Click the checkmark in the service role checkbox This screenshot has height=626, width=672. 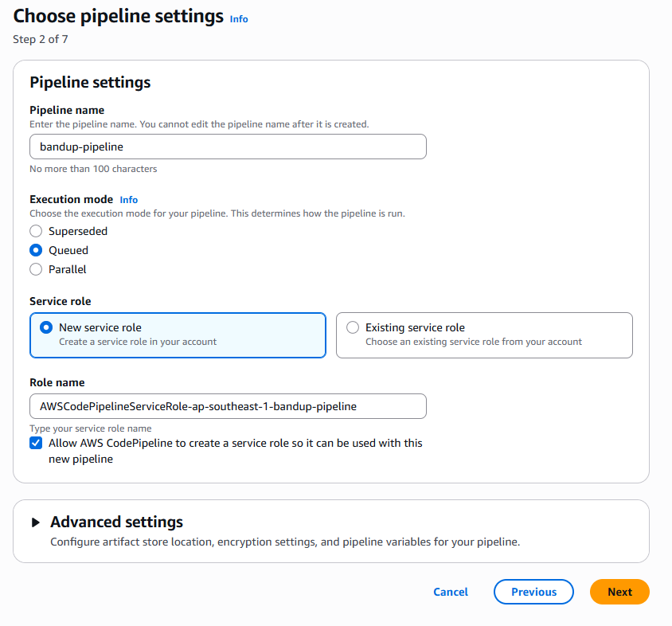point(35,443)
